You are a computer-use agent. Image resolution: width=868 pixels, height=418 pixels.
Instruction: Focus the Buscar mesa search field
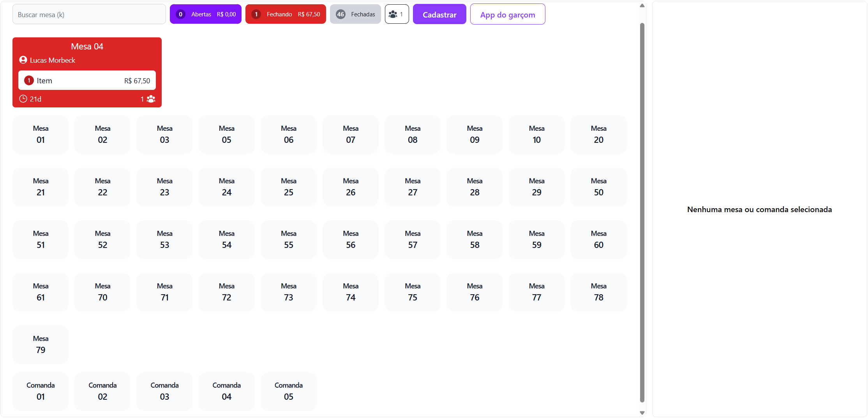(x=89, y=14)
